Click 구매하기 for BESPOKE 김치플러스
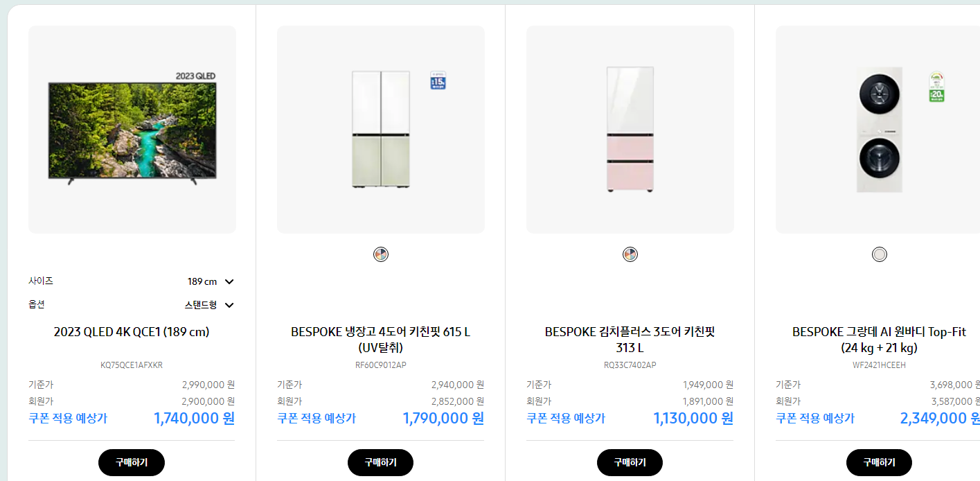The height and width of the screenshot is (481, 980). (x=630, y=462)
